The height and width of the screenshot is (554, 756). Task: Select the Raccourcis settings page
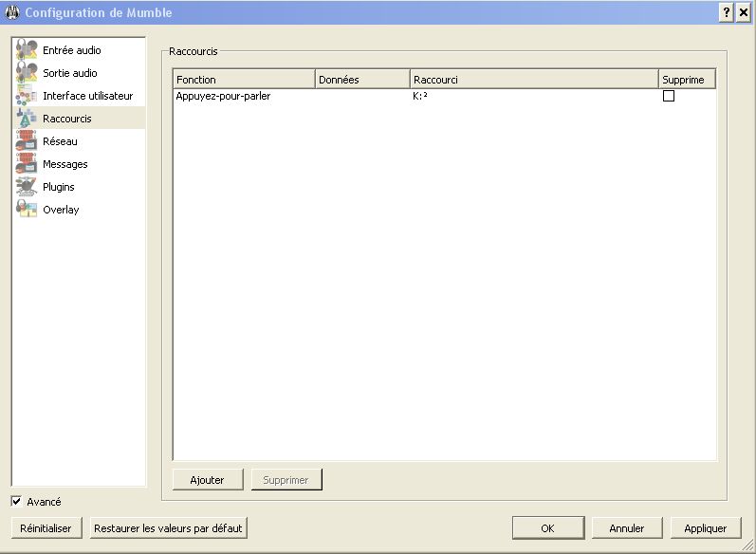[x=79, y=118]
